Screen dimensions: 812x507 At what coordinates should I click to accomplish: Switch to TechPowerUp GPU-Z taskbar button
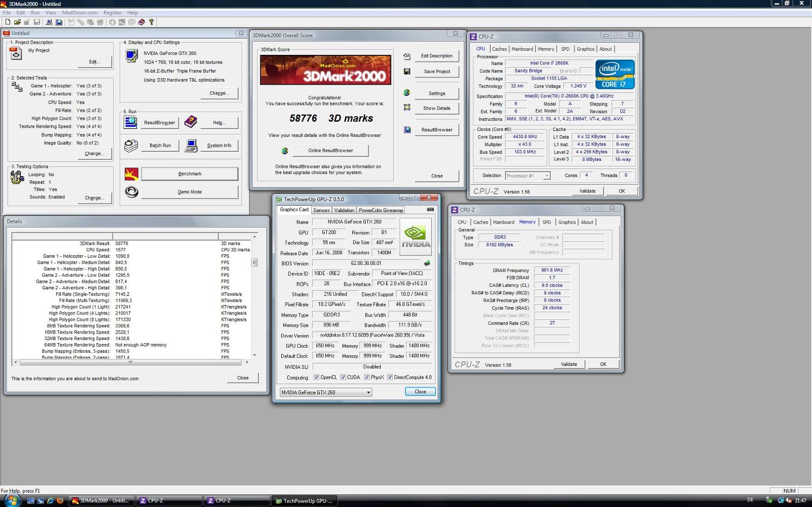point(303,501)
